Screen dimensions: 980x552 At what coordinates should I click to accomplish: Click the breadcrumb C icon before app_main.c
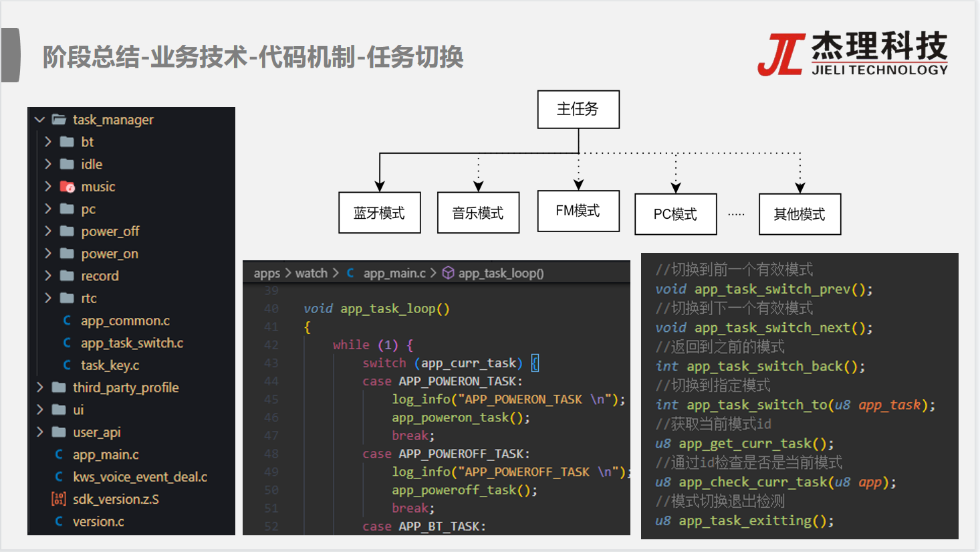(350, 273)
